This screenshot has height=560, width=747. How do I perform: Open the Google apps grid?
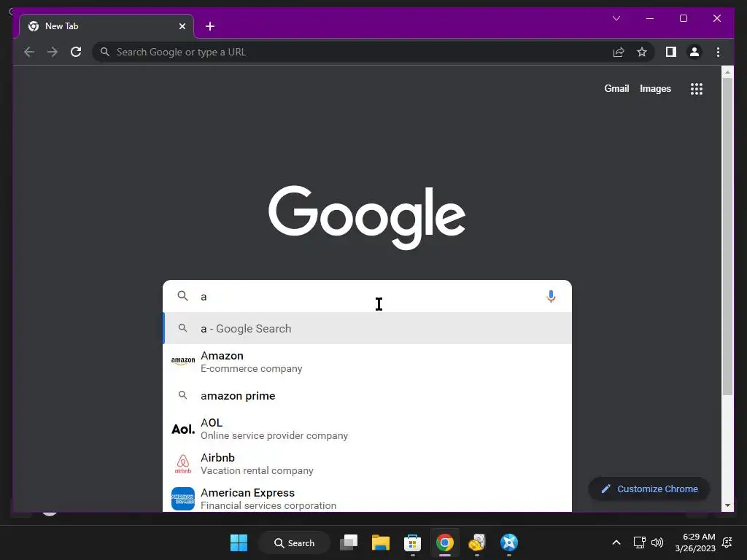coord(697,88)
